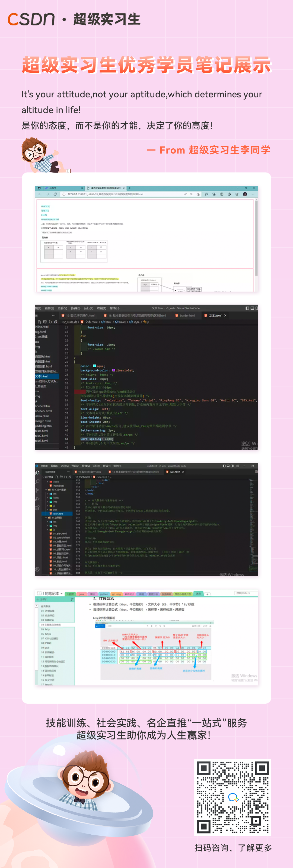This screenshot has width=293, height=868.
Task: Open the Extensions icon in activity bar
Action: 37,507
